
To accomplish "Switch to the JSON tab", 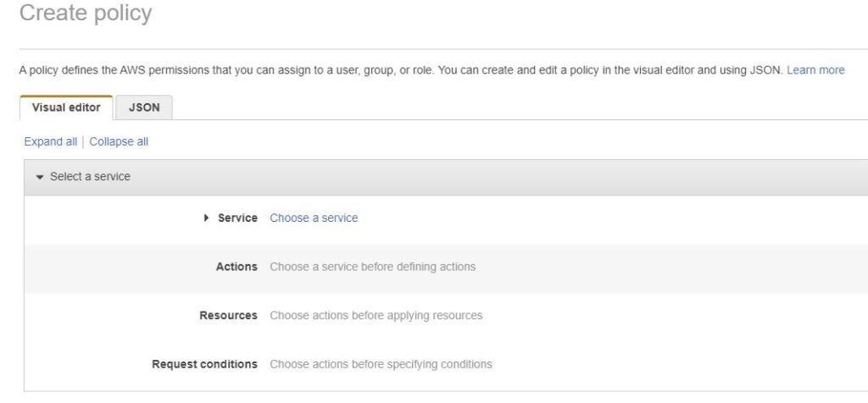I will tap(147, 108).
